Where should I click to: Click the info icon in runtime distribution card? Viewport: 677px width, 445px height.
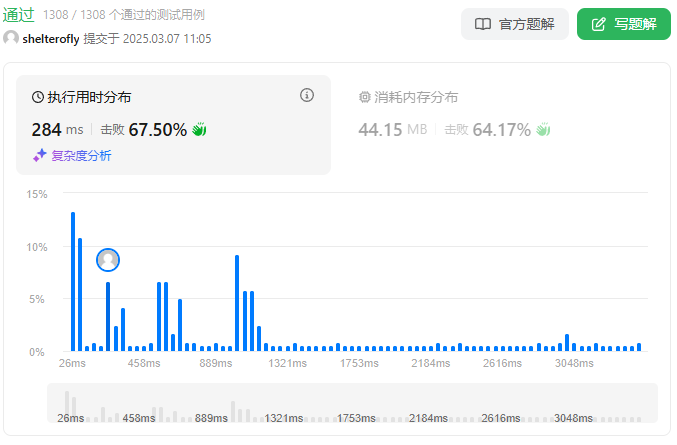[x=307, y=96]
